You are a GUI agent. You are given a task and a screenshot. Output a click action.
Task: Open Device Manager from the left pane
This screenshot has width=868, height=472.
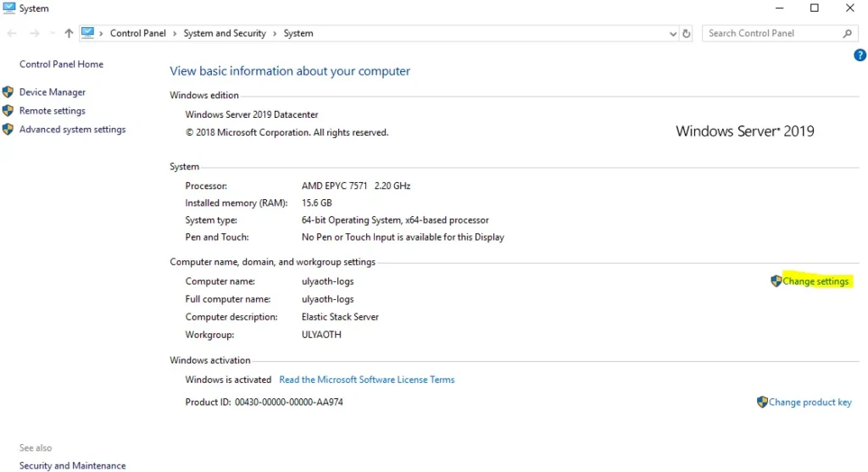coord(53,92)
